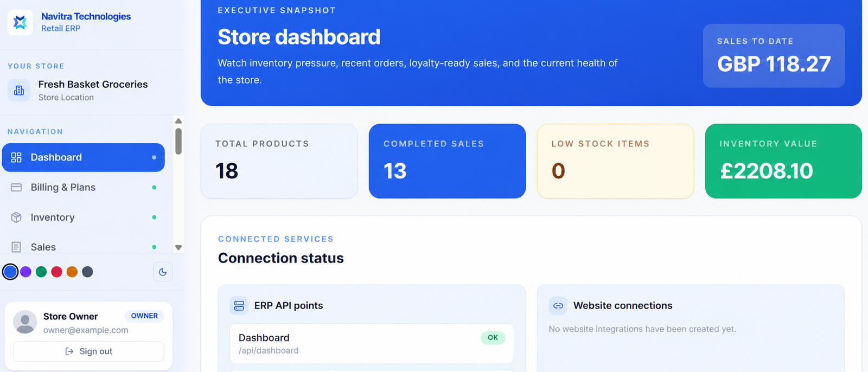The width and height of the screenshot is (868, 372).
Task: Click the Completed Sales card
Action: [x=448, y=161]
